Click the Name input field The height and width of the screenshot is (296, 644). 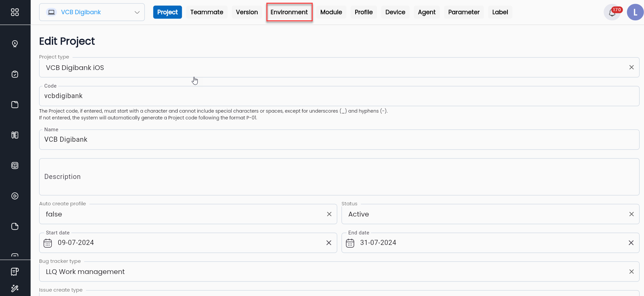point(339,140)
